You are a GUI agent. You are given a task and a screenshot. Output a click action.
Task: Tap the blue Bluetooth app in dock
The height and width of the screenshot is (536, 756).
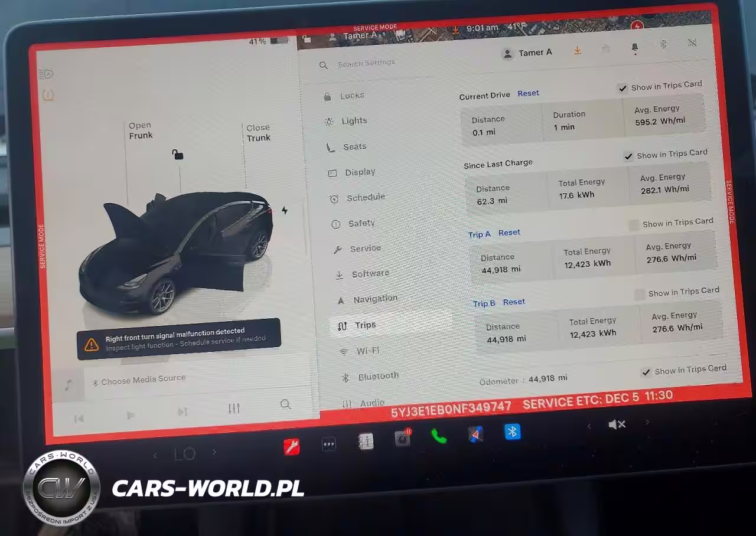click(x=512, y=432)
